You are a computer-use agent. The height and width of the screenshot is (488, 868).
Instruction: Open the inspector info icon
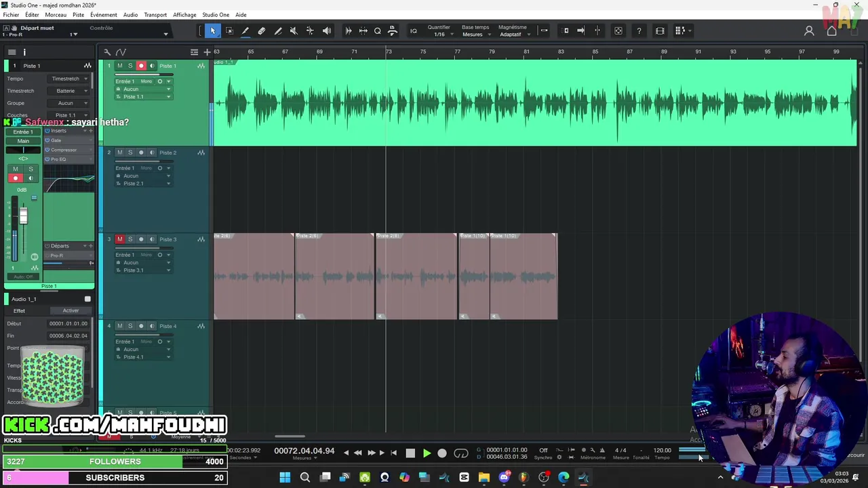pyautogui.click(x=24, y=52)
